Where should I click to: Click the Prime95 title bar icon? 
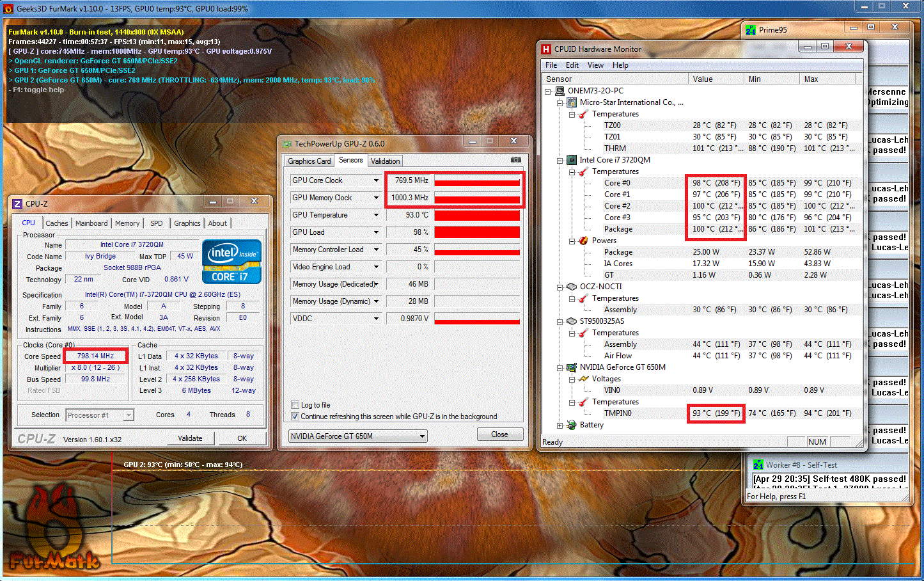[x=751, y=30]
